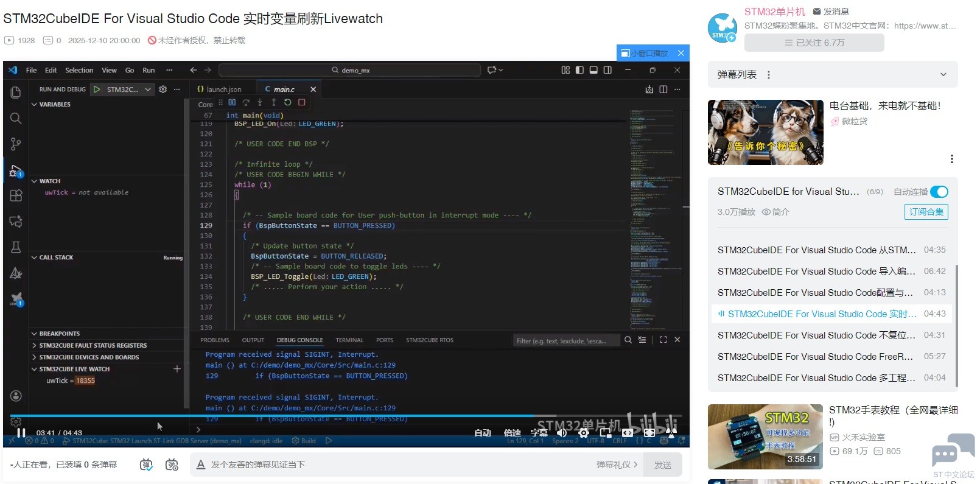Open the STM32手表教程 video thumbnail

tap(765, 437)
